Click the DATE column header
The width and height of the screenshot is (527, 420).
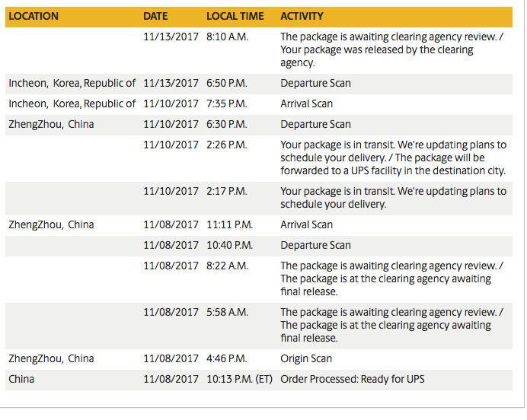[x=155, y=16]
